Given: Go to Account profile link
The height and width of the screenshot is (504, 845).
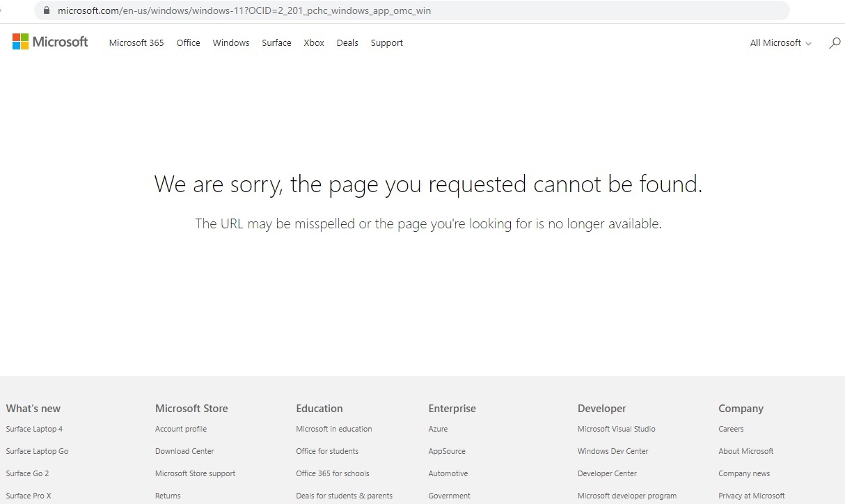Looking at the screenshot, I should (x=181, y=429).
